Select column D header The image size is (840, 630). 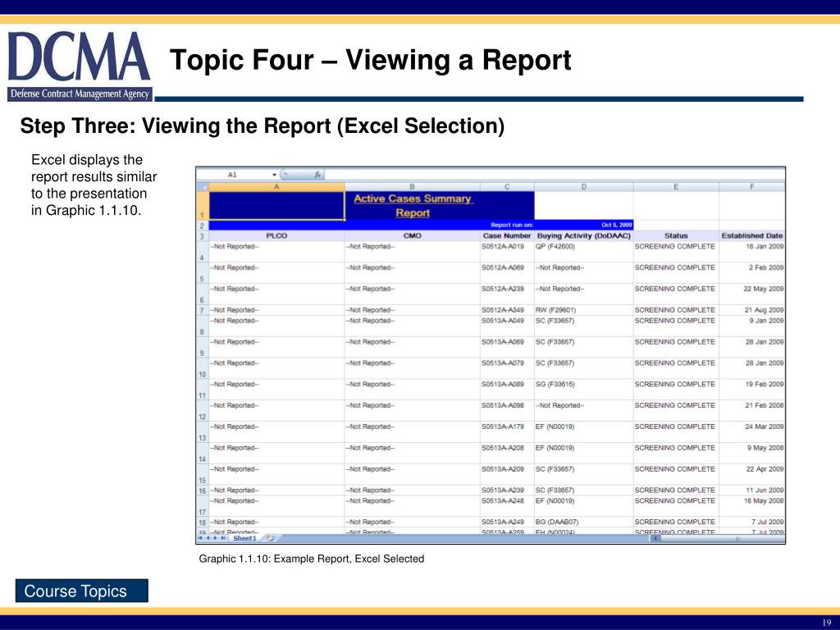(583, 187)
